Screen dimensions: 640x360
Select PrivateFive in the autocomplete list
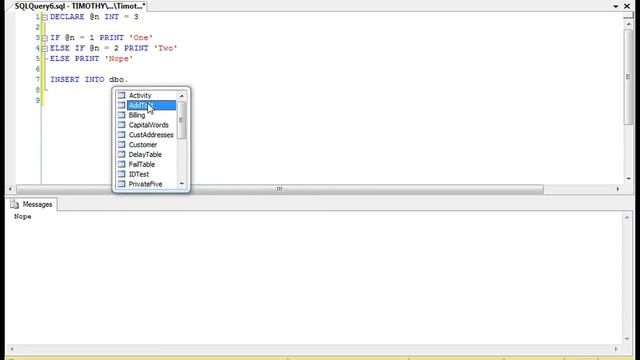point(145,184)
